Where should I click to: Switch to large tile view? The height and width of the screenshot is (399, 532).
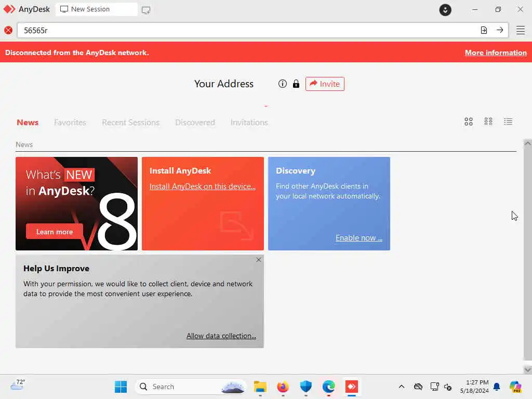(x=469, y=122)
